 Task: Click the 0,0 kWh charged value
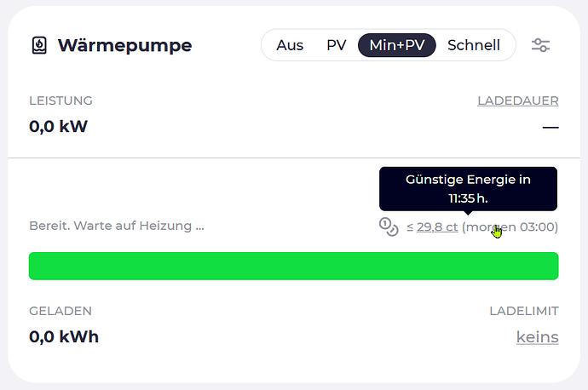click(64, 337)
